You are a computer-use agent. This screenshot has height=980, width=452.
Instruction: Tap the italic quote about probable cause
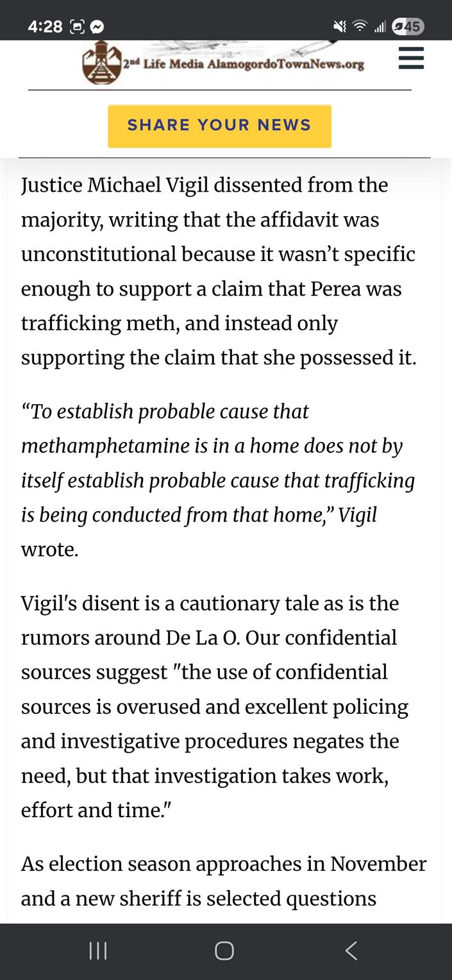pyautogui.click(x=218, y=463)
